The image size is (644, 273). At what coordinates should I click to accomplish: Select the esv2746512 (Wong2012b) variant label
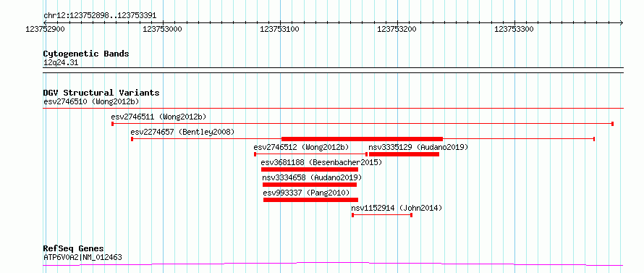click(x=301, y=147)
